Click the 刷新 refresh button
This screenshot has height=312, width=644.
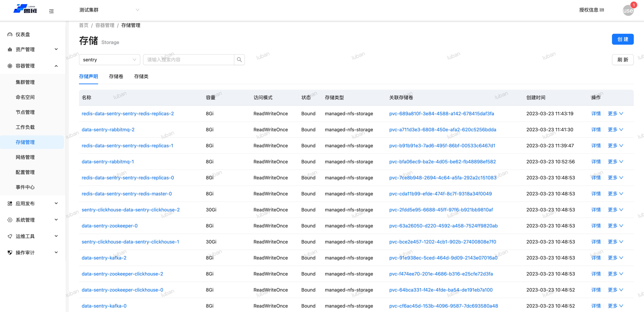(623, 60)
